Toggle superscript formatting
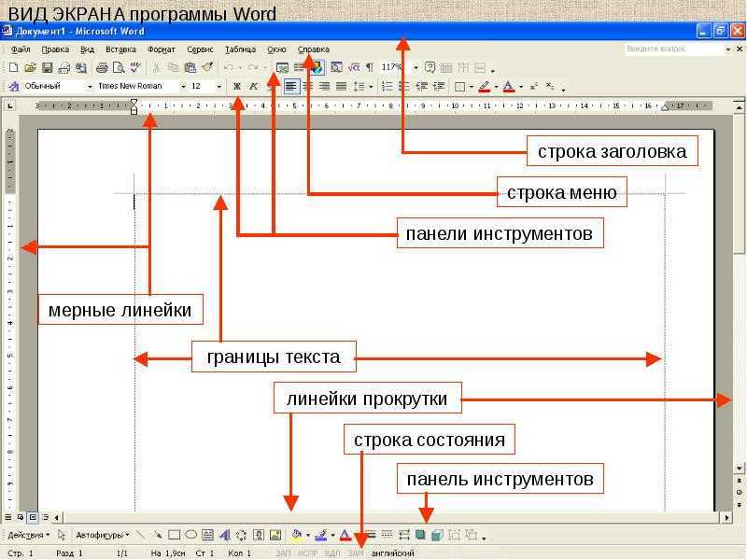This screenshot has width=747, height=560. tap(533, 86)
